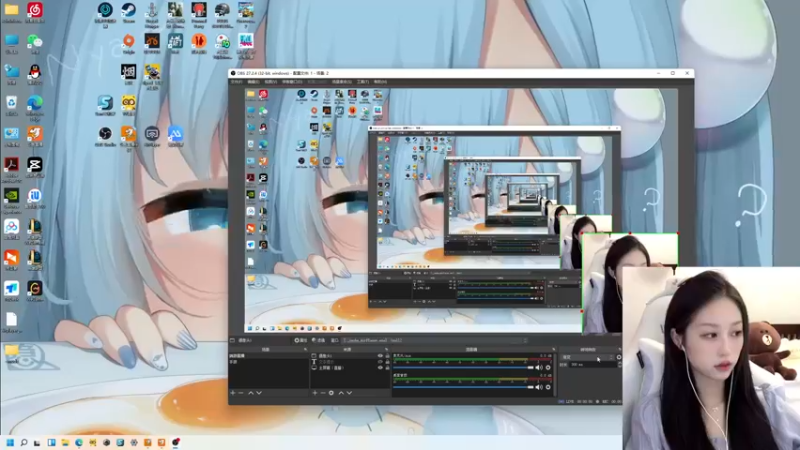This screenshot has width=800, height=450.
Task: Mute the first audio mixer channel
Action: 539,367
